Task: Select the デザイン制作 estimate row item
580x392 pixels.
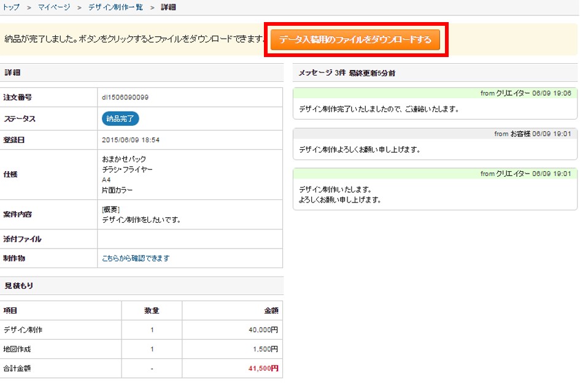Action: 23,330
